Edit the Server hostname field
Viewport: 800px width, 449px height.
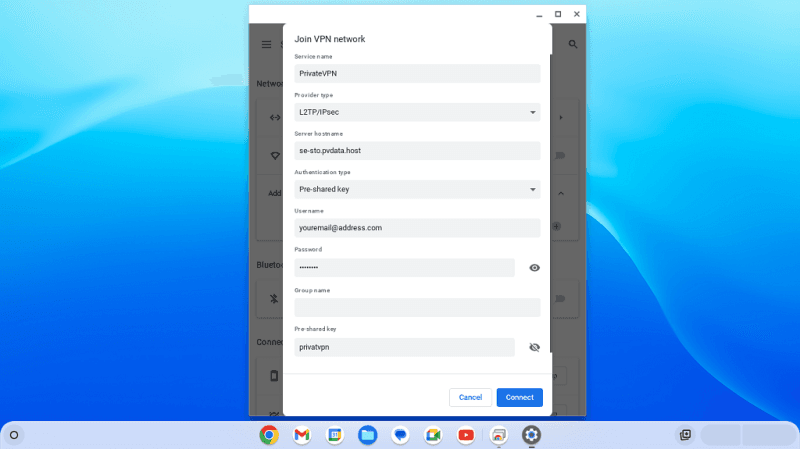point(417,151)
